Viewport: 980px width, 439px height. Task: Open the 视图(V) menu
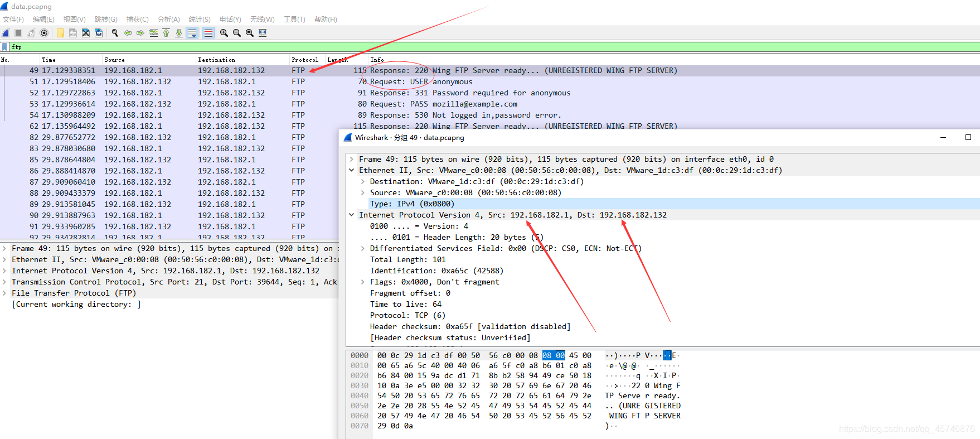click(74, 20)
